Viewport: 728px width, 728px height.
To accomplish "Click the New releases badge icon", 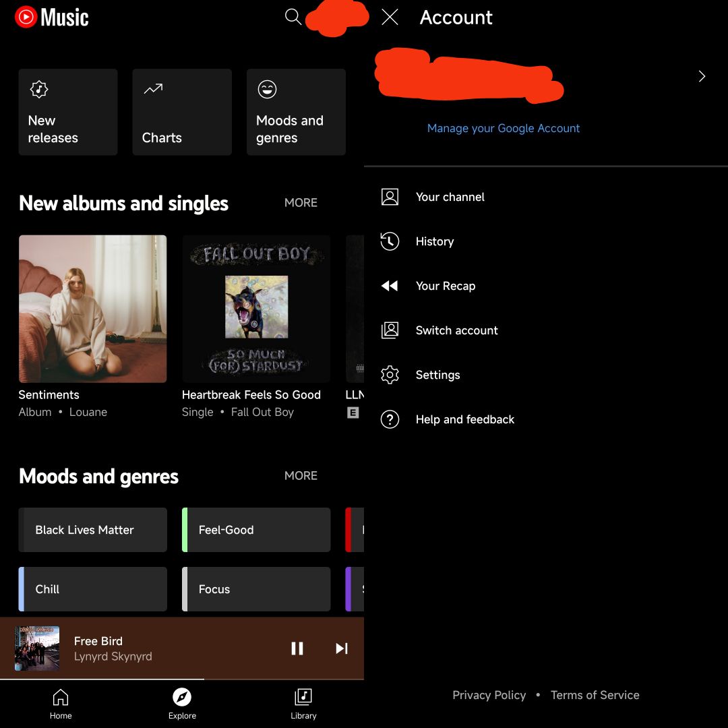I will pyautogui.click(x=39, y=89).
